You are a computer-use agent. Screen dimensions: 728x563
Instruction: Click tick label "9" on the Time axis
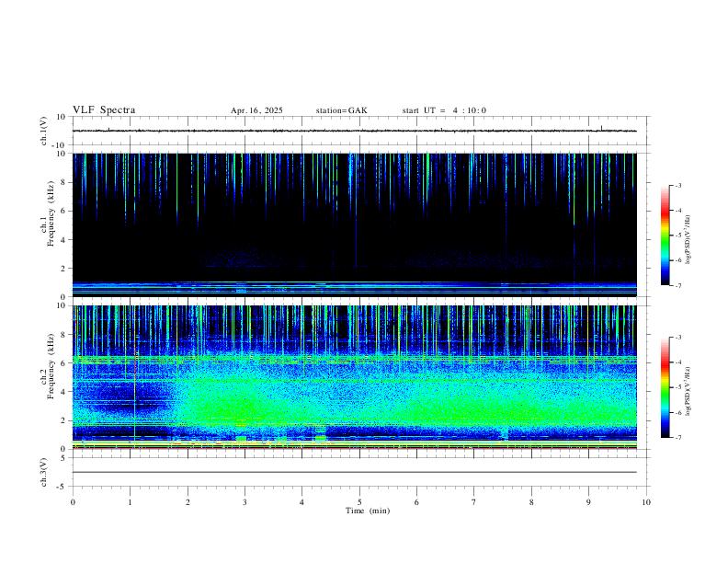point(588,502)
